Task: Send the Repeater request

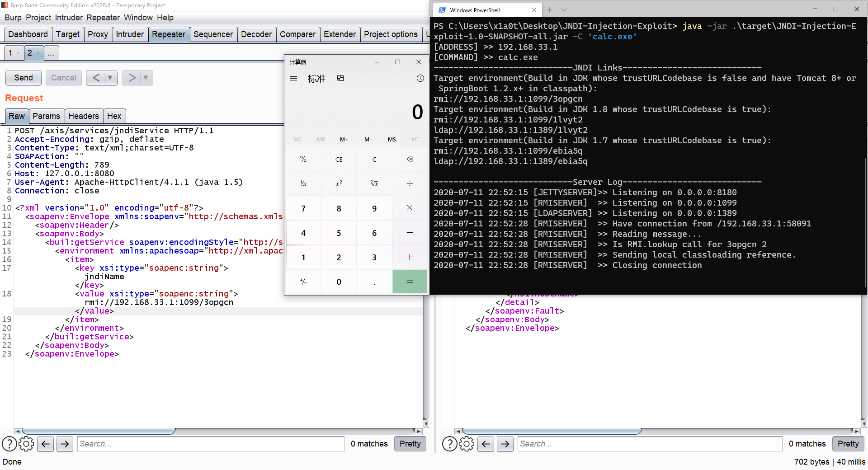Action: point(24,78)
